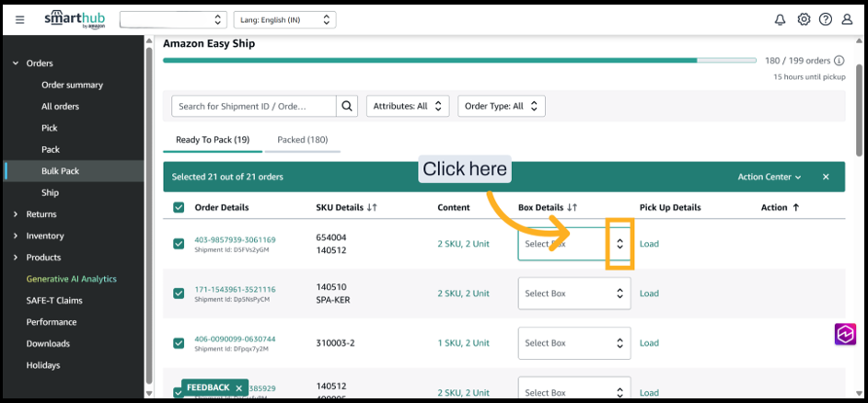Open the settings gear icon
The image size is (868, 403).
804,19
